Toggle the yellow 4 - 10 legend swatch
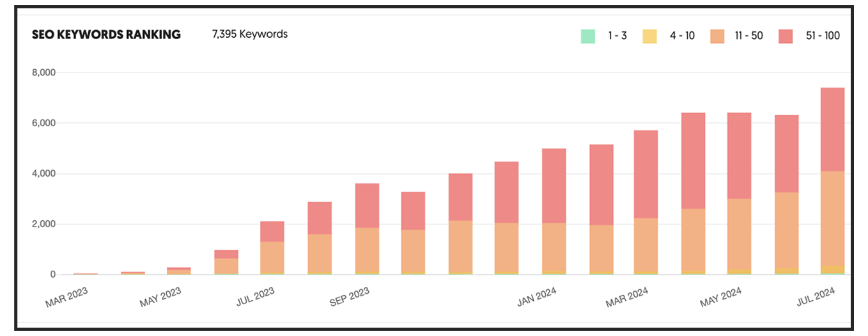Screen dimensions: 868x336 [649, 36]
